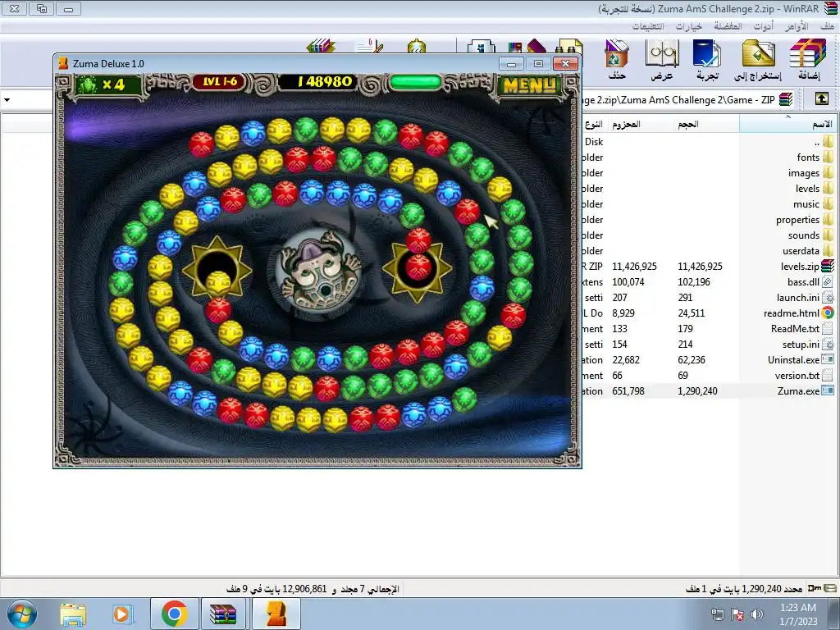
Task: Open Windows Explorer from the taskbar
Action: (x=73, y=614)
